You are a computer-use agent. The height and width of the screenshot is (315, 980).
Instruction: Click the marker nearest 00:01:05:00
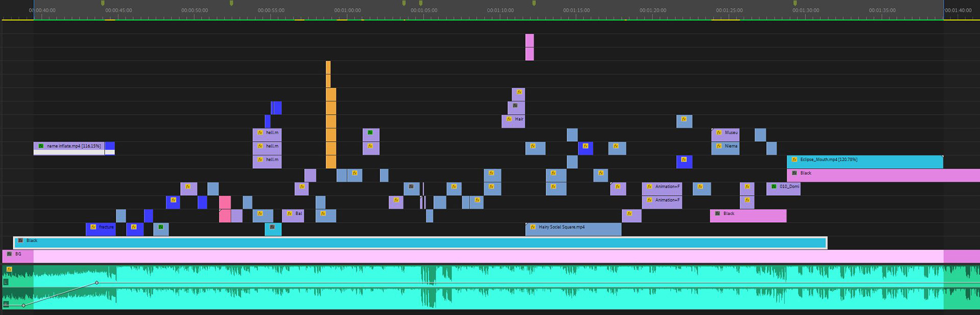(x=421, y=3)
